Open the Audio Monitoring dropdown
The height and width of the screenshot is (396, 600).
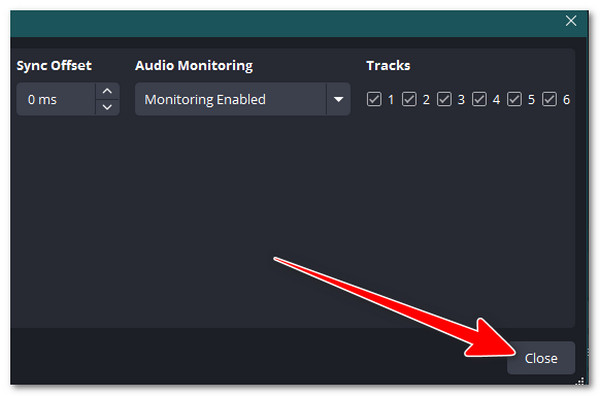(x=243, y=99)
